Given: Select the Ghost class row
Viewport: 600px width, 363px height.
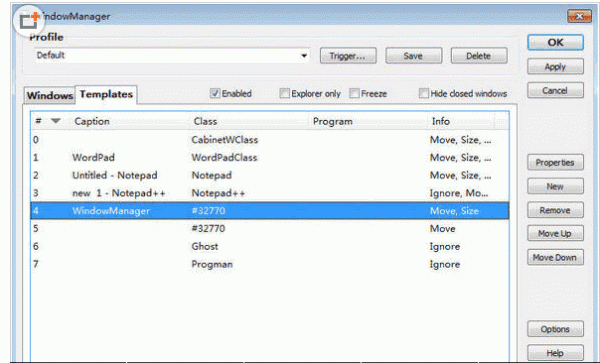Looking at the screenshot, I should [x=270, y=246].
